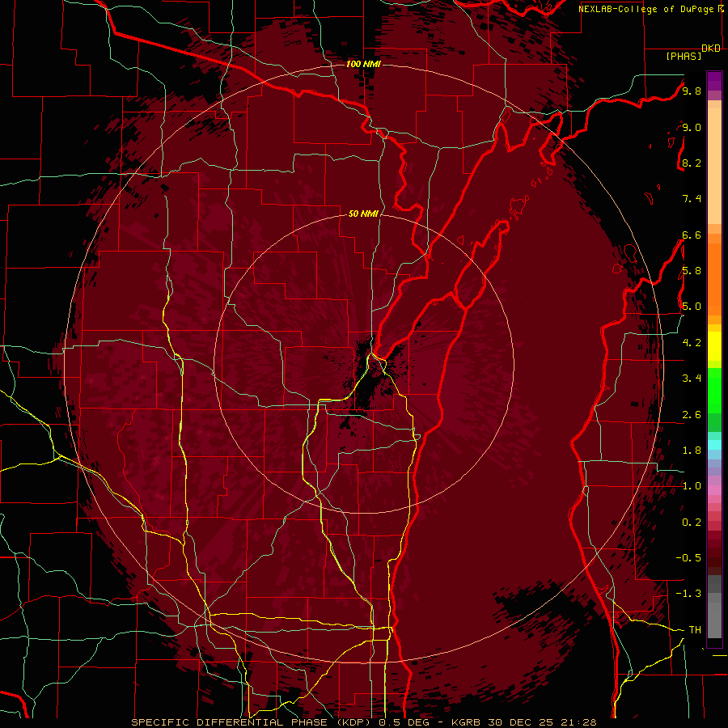Select the 1.8 value on the color scale
Viewport: 728px width, 728px height.
coord(692,451)
